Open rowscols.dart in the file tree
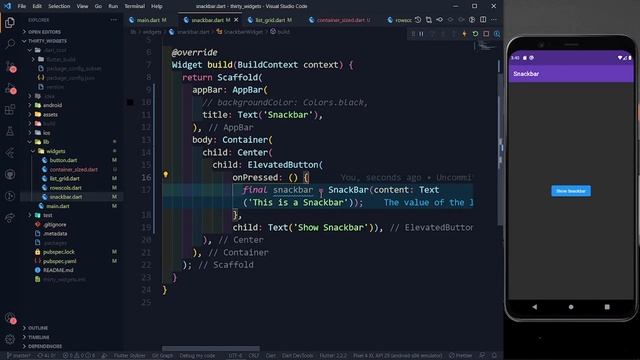640x360 pixels. (x=65, y=188)
